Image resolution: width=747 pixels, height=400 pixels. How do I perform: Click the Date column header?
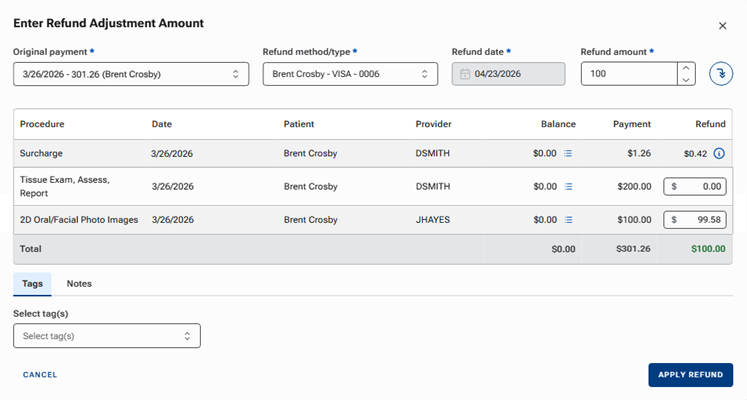tap(162, 124)
